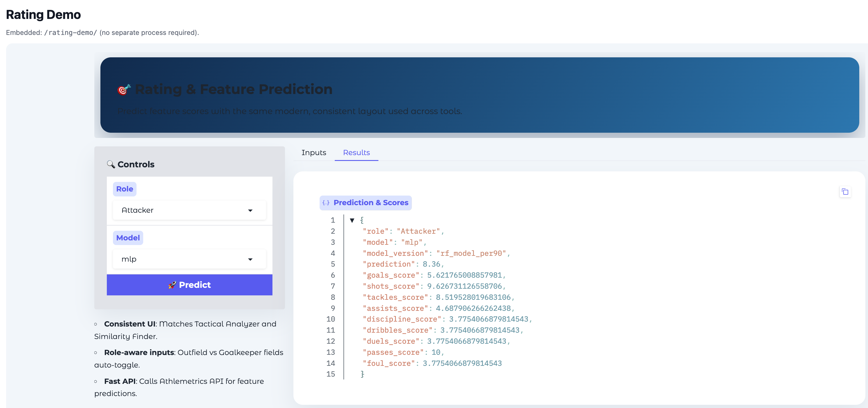Screen dimensions: 868x408
Task: Switch to the Inputs tab
Action: pos(313,152)
